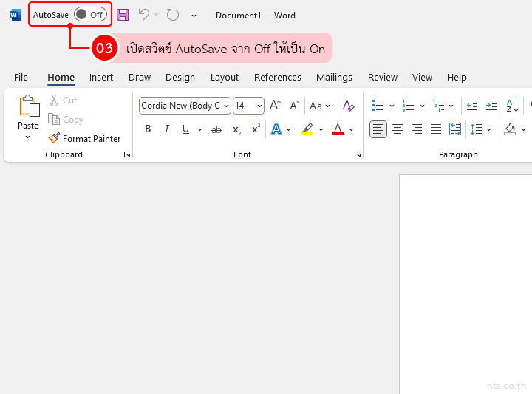This screenshot has height=394, width=532.
Task: Click the Format Painter button
Action: coord(84,138)
